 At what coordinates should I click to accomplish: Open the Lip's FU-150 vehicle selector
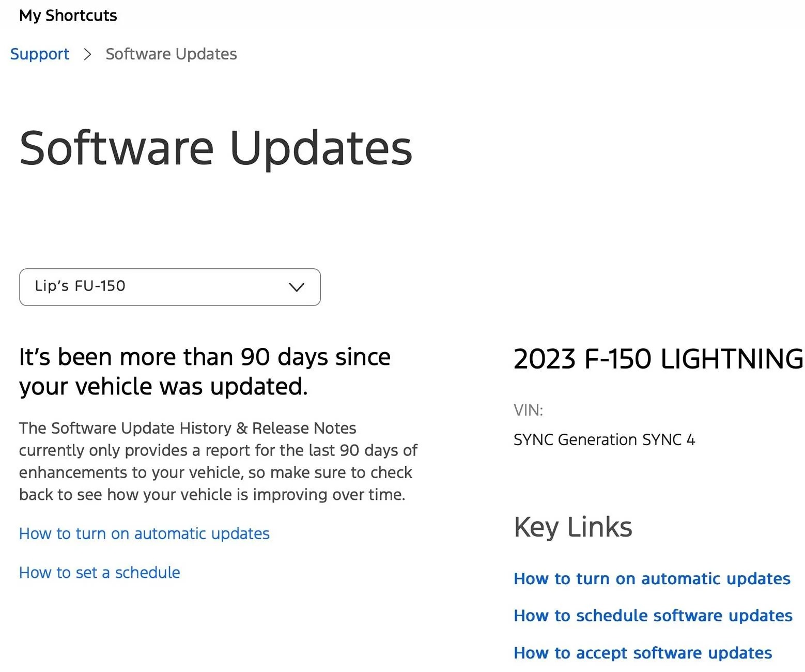click(x=169, y=287)
